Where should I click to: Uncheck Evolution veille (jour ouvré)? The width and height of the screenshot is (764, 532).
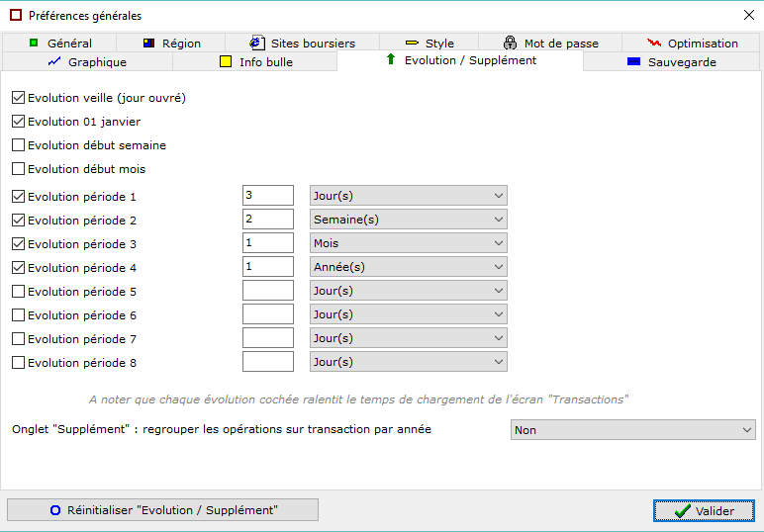coord(18,98)
